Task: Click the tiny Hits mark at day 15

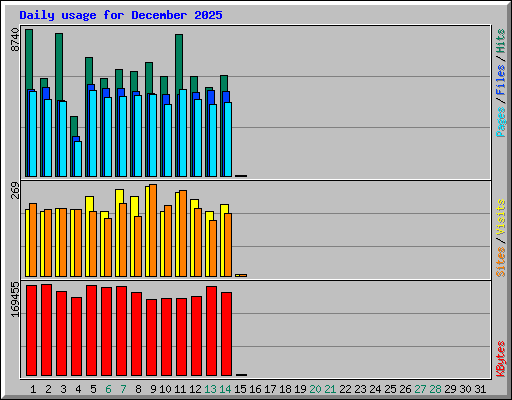Action: pos(241,176)
